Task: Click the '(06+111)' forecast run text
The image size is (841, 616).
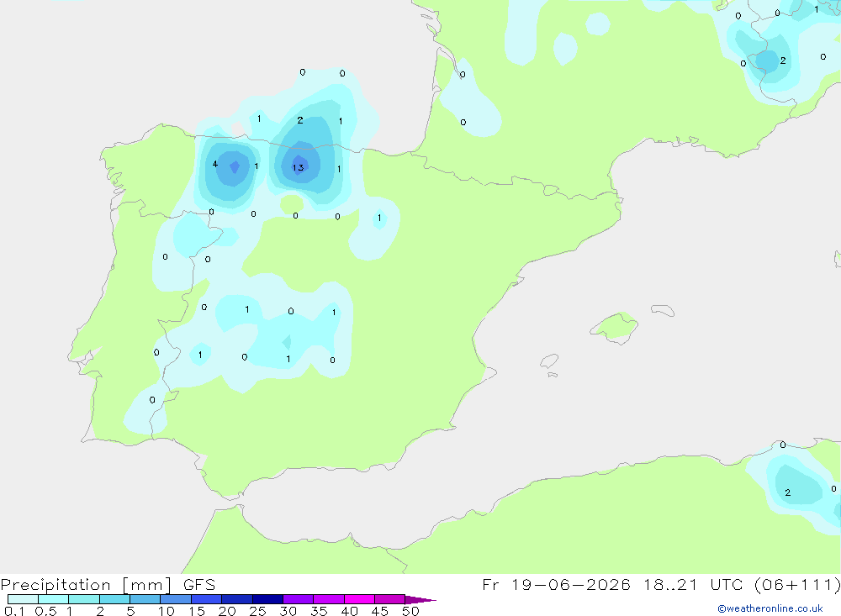Action: (797, 584)
